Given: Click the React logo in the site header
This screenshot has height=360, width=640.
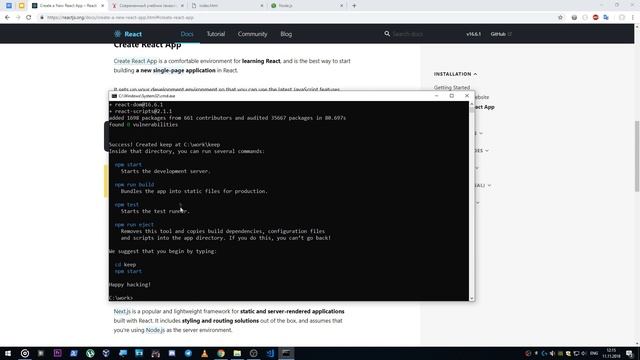Looking at the screenshot, I should point(128,34).
